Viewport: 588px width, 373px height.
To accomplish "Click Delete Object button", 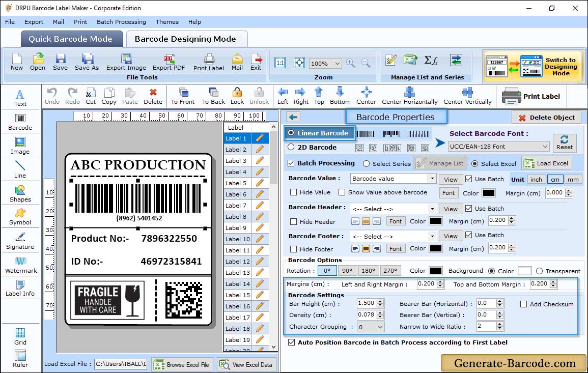I will (546, 118).
